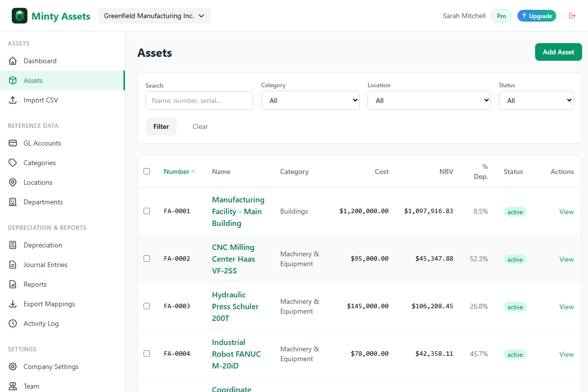This screenshot has width=588, height=392.
Task: Check the box for asset FA-0001
Action: (x=147, y=211)
